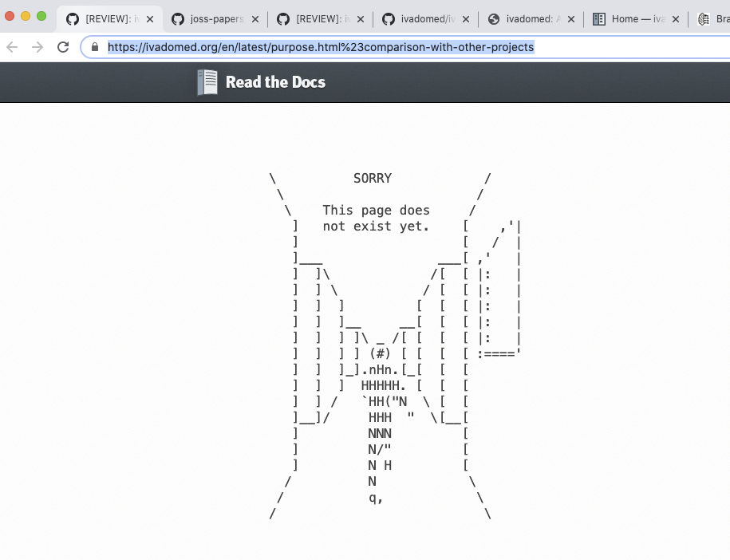The height and width of the screenshot is (560, 730).
Task: Open the Read the Docs logo link
Action: click(261, 82)
